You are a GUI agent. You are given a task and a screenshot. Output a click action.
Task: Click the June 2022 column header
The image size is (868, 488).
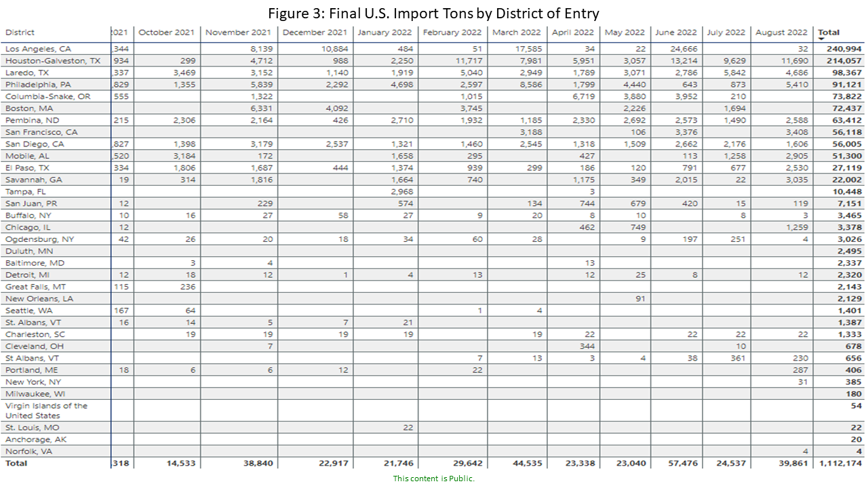coord(675,33)
